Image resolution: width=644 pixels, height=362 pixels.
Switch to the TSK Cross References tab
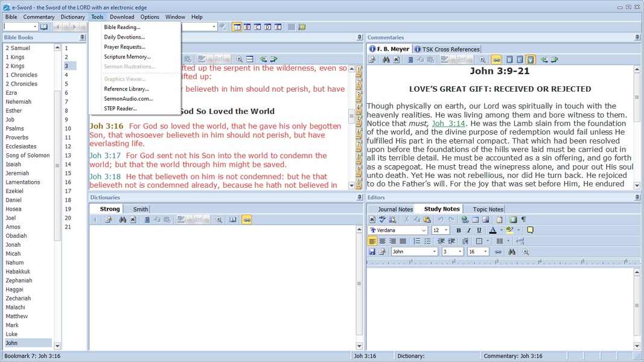pos(447,49)
